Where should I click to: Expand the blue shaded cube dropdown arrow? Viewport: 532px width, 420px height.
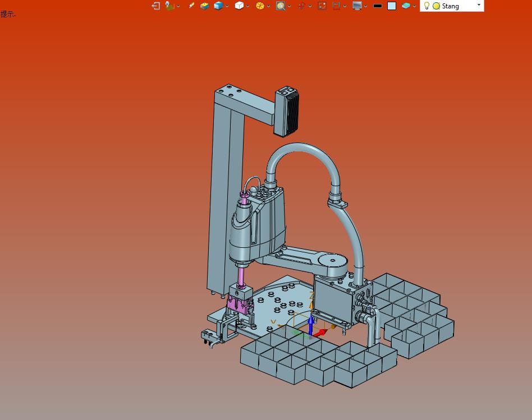(x=227, y=6)
